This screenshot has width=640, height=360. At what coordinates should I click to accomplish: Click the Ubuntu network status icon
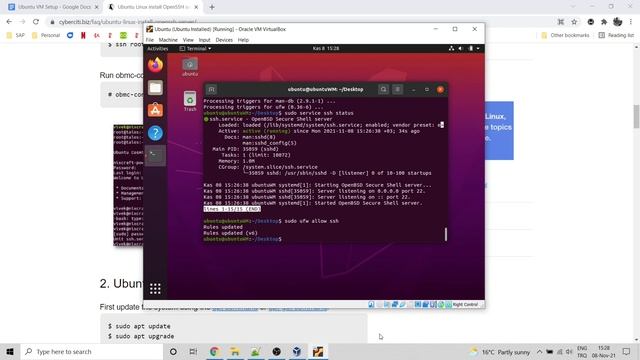(x=451, y=48)
